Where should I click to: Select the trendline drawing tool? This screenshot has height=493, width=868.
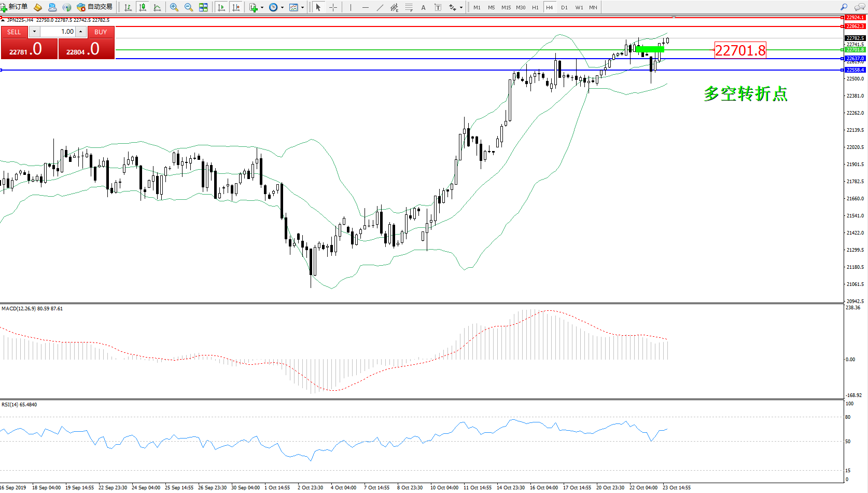380,7
